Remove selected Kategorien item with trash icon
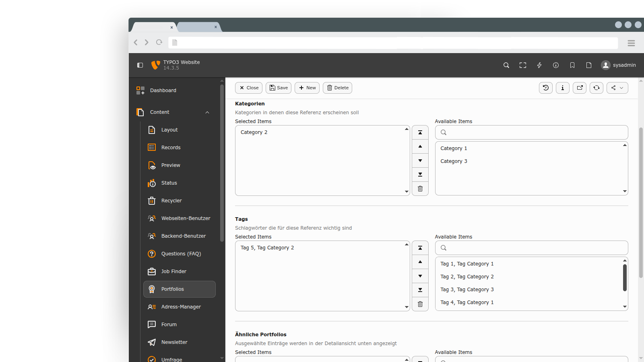644x362 pixels. [420, 189]
